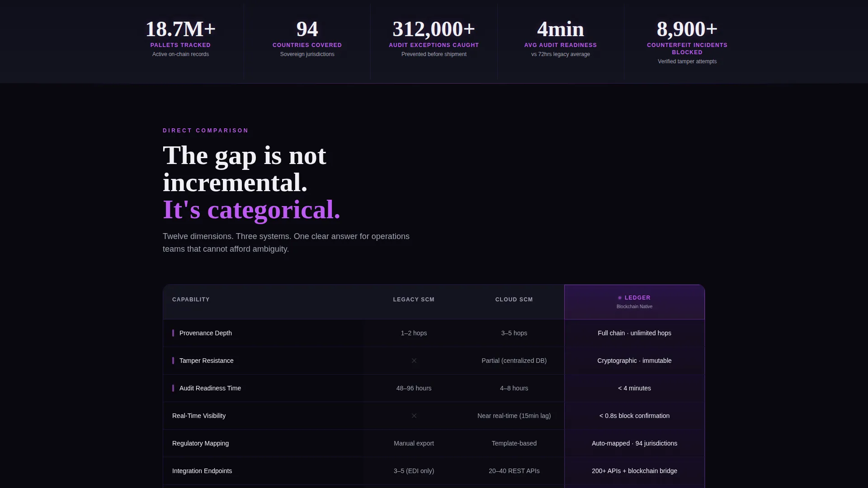Click 'Active on-chain records' caption

click(180, 54)
